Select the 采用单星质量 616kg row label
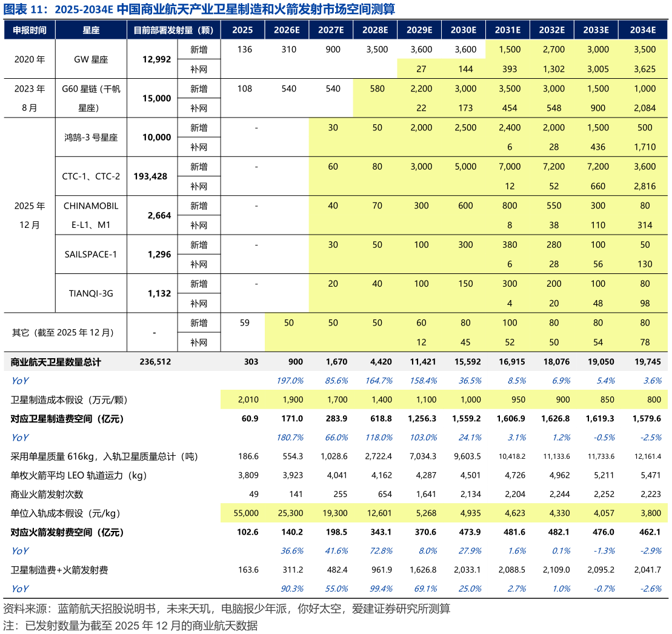This screenshot has height=634, width=672. (104, 456)
